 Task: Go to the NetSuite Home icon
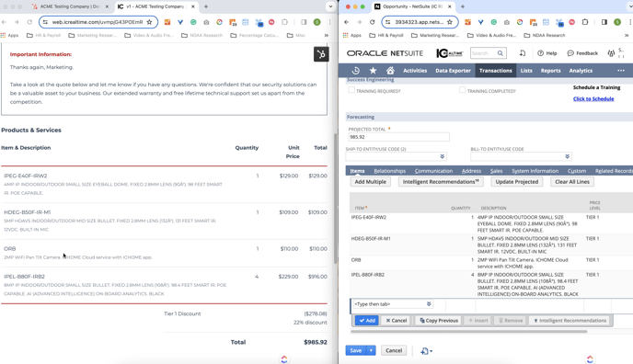(x=390, y=71)
